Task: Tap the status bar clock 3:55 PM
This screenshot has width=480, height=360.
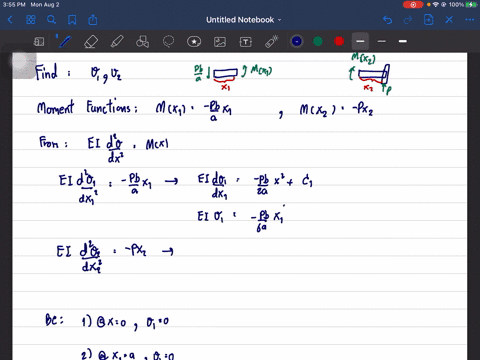Action: (14, 5)
